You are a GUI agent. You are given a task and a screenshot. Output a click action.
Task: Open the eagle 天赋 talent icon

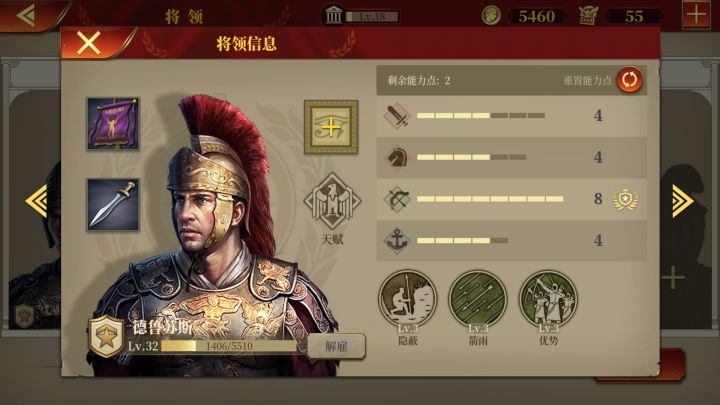(x=332, y=201)
